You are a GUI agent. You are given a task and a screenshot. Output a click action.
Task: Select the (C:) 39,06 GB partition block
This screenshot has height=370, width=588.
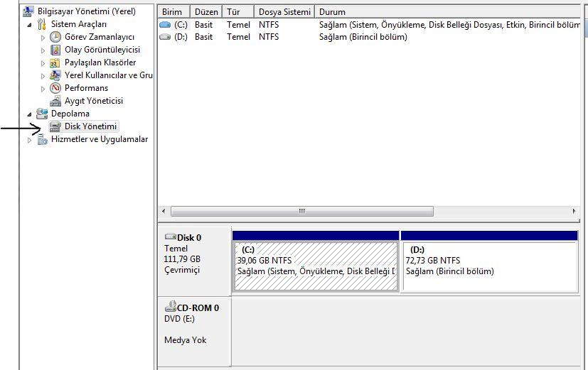(x=316, y=266)
